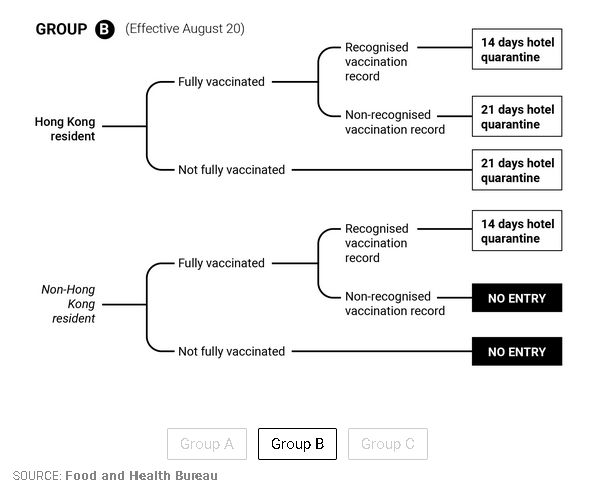Screen dimensions: 589x487
Task: Select the Non-Hong Kong resident label
Action: (68, 304)
